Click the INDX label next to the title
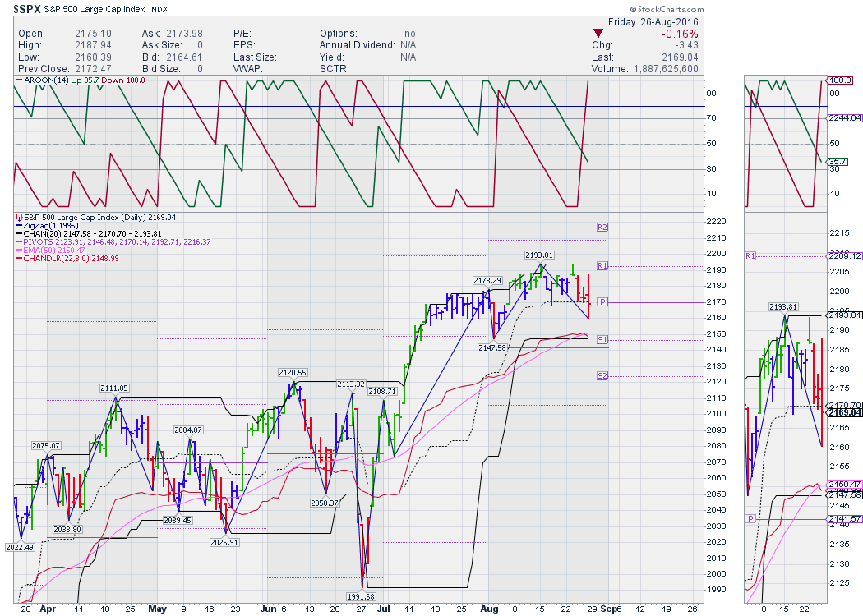Screen dimensions: 863x616 pyautogui.click(x=157, y=9)
